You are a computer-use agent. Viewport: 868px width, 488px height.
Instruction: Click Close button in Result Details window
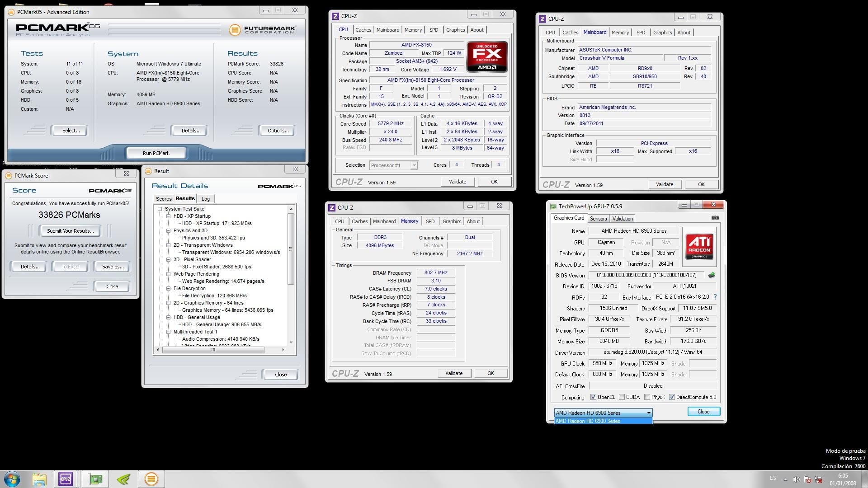[280, 375]
